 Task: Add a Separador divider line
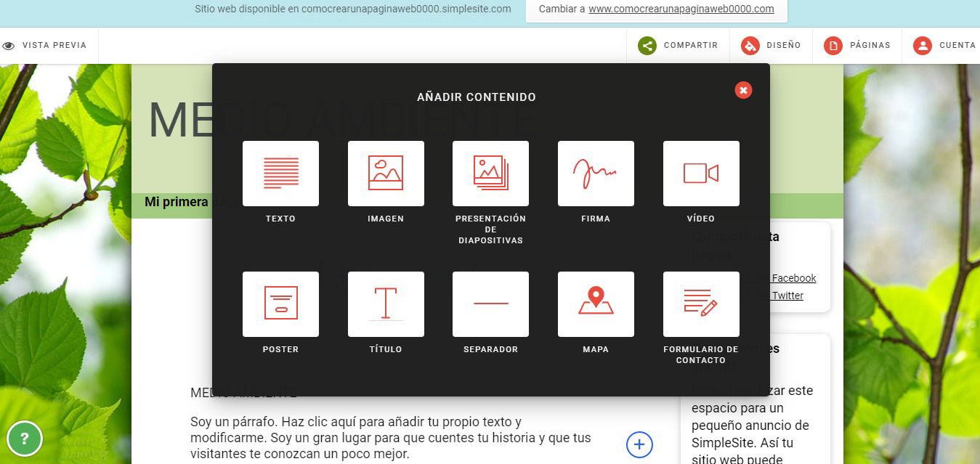[490, 304]
